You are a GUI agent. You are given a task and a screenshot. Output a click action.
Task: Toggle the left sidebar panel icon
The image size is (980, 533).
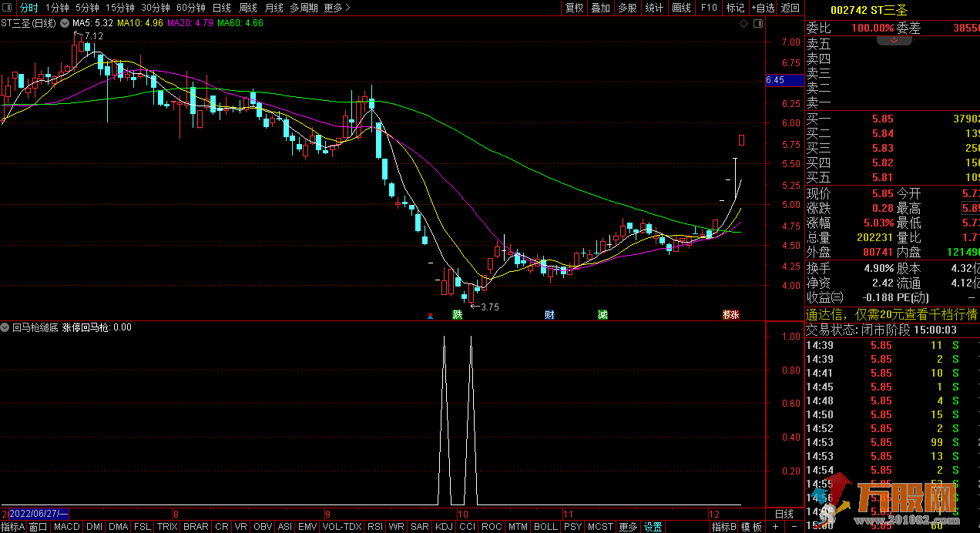click(x=8, y=8)
